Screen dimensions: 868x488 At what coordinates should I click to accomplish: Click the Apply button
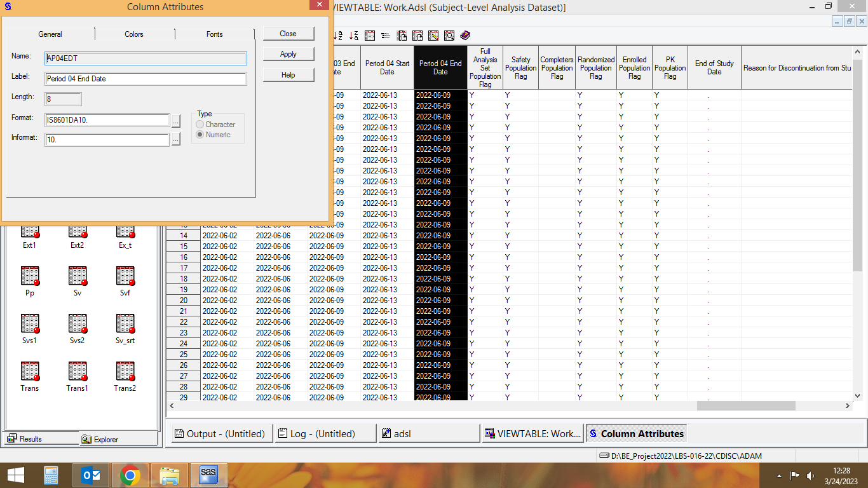tap(288, 54)
